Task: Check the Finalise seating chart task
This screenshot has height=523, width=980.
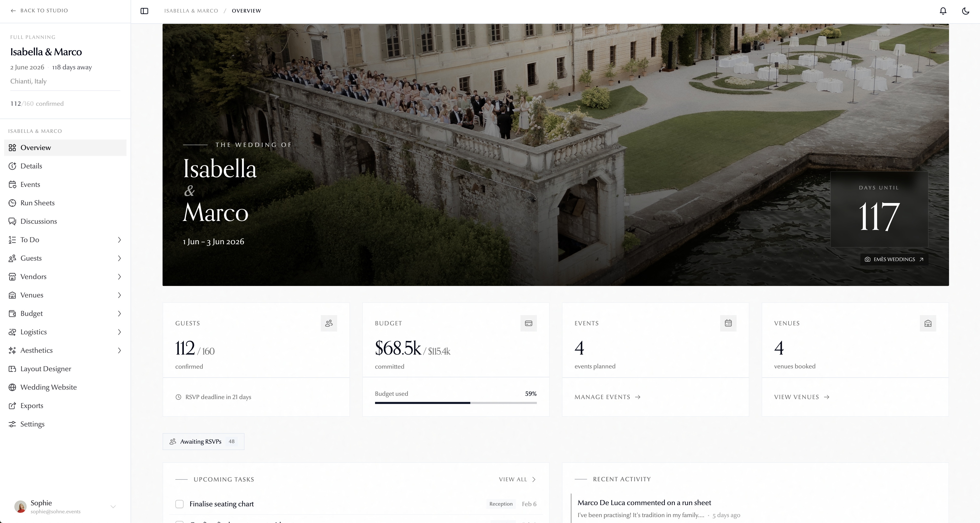Action: click(x=179, y=504)
